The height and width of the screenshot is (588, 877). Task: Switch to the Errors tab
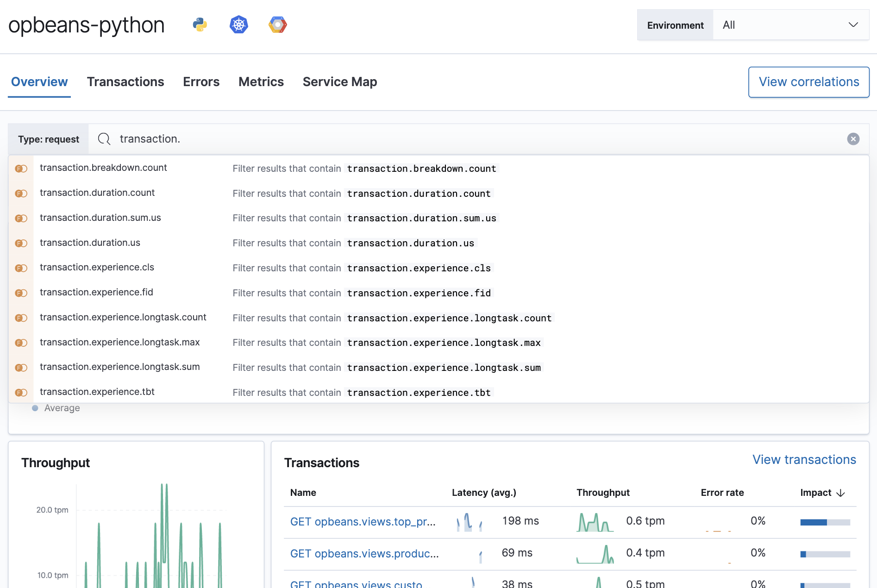coord(201,82)
